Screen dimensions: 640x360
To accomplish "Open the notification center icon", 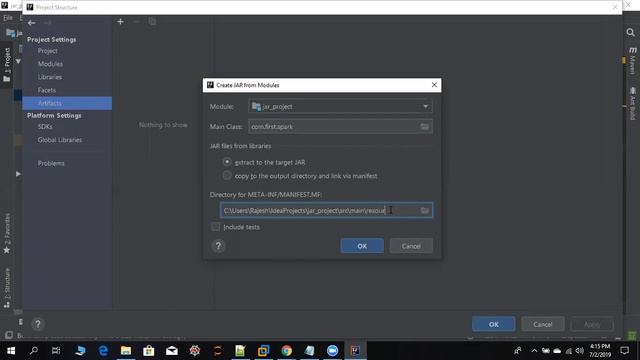I will pos(624,351).
